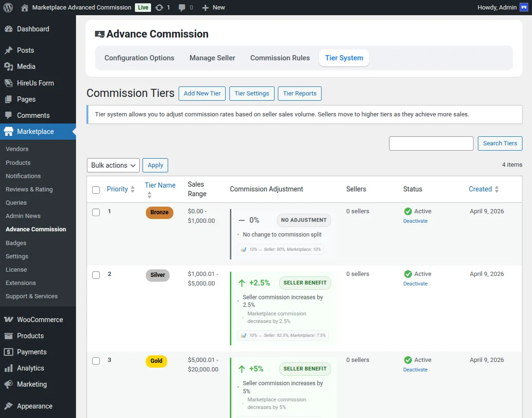Image resolution: width=532 pixels, height=418 pixels.
Task: Click the WordPress logo icon
Action: pos(8,8)
